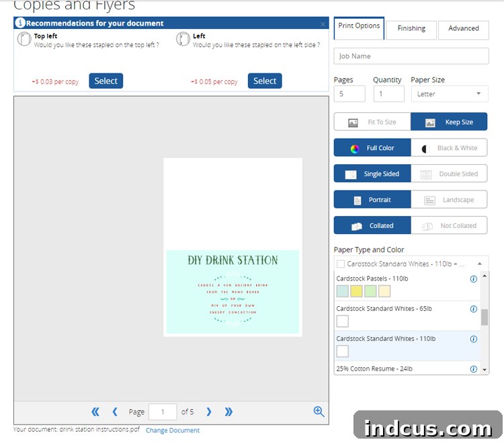Open the Paper Size dropdown
The height and width of the screenshot is (444, 504).
(450, 94)
